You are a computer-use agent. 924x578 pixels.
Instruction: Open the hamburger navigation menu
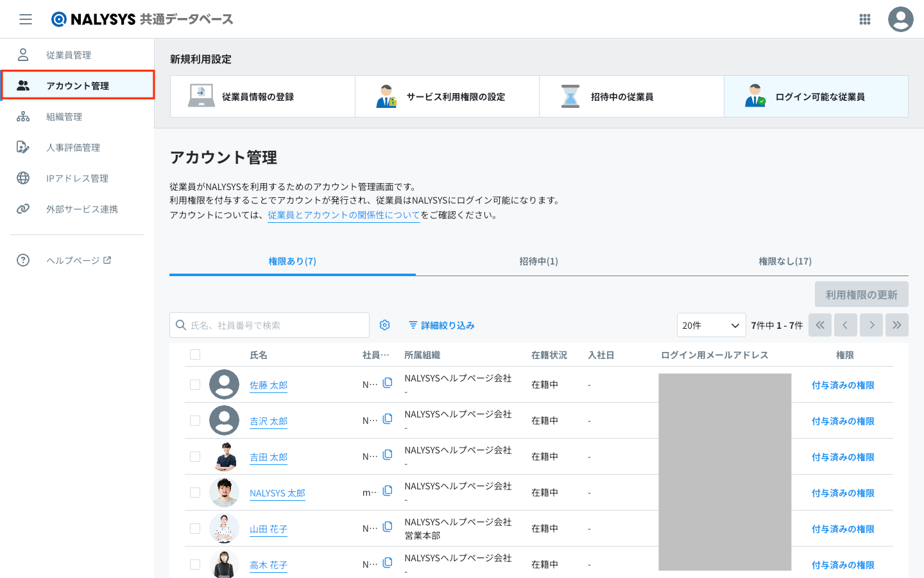(x=26, y=19)
